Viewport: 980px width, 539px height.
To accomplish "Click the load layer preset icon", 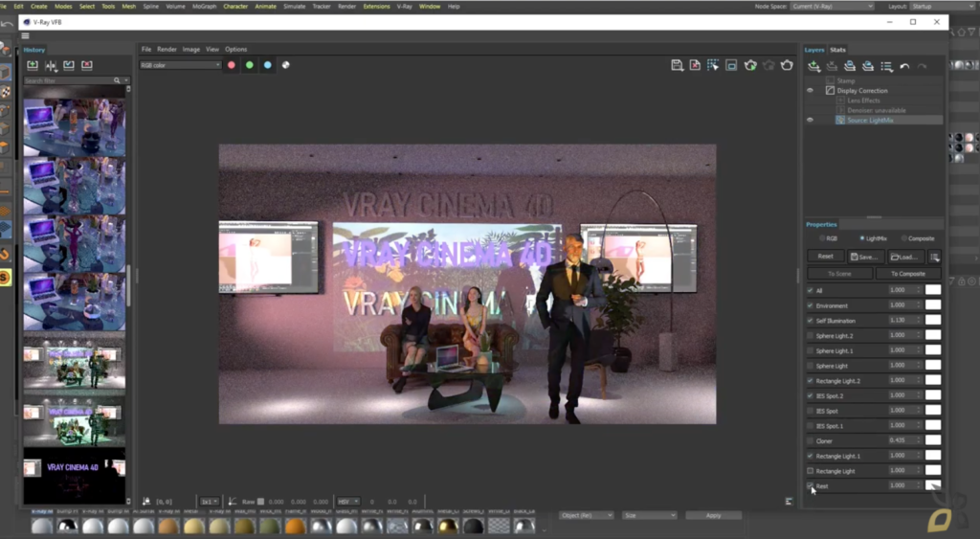I will point(867,66).
